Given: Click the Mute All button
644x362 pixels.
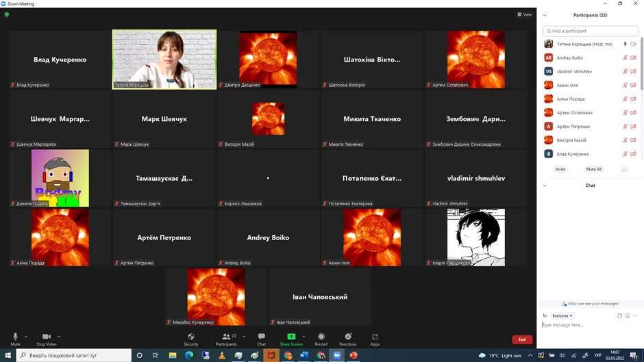Looking at the screenshot, I should pos(593,169).
